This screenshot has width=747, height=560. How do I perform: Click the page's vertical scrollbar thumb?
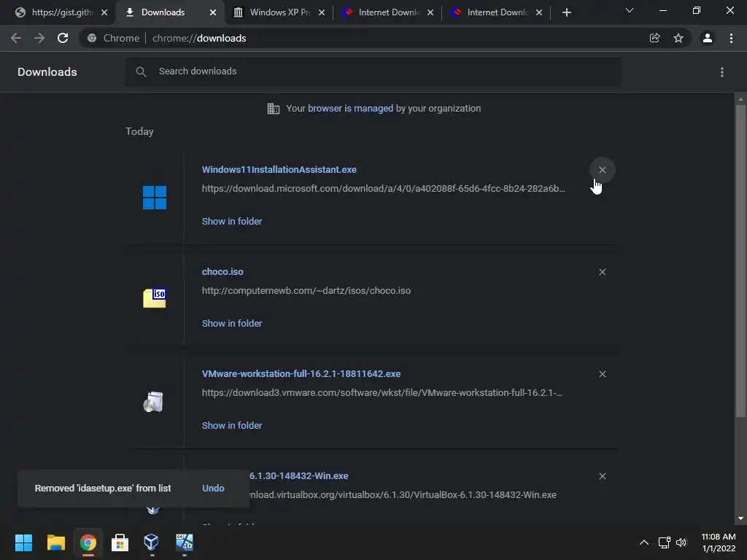coord(740,261)
